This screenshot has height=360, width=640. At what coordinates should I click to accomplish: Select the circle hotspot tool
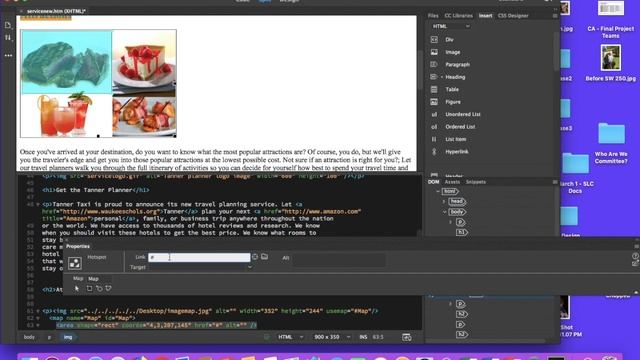click(x=99, y=288)
